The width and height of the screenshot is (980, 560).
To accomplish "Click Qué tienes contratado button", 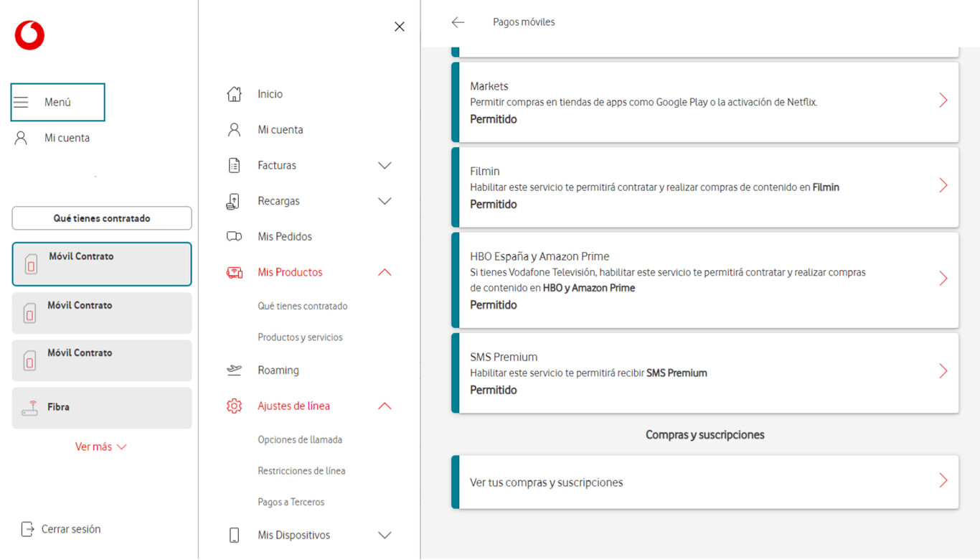I will pyautogui.click(x=102, y=218).
